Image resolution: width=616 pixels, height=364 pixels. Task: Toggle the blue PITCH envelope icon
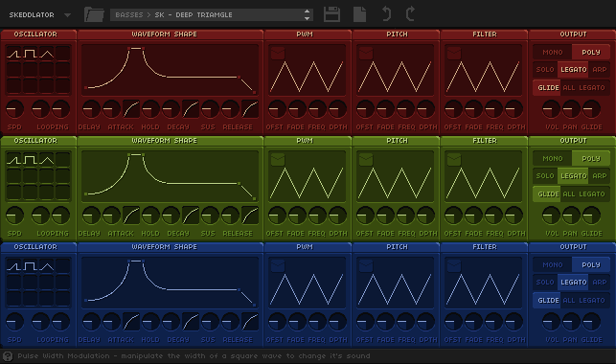pos(366,265)
